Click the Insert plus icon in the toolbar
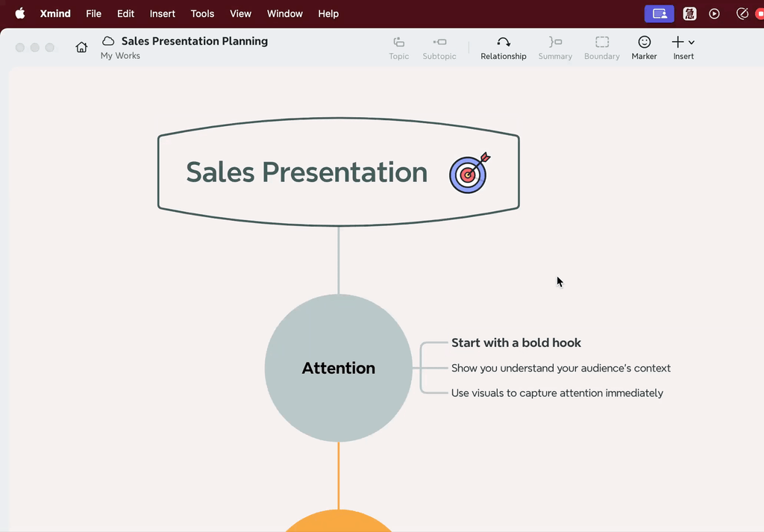The width and height of the screenshot is (764, 532). pyautogui.click(x=677, y=43)
